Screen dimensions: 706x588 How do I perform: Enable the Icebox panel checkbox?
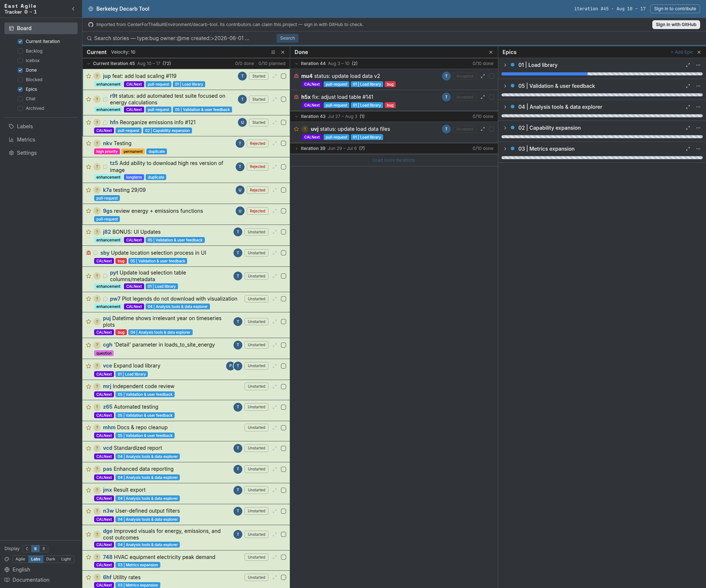click(20, 61)
